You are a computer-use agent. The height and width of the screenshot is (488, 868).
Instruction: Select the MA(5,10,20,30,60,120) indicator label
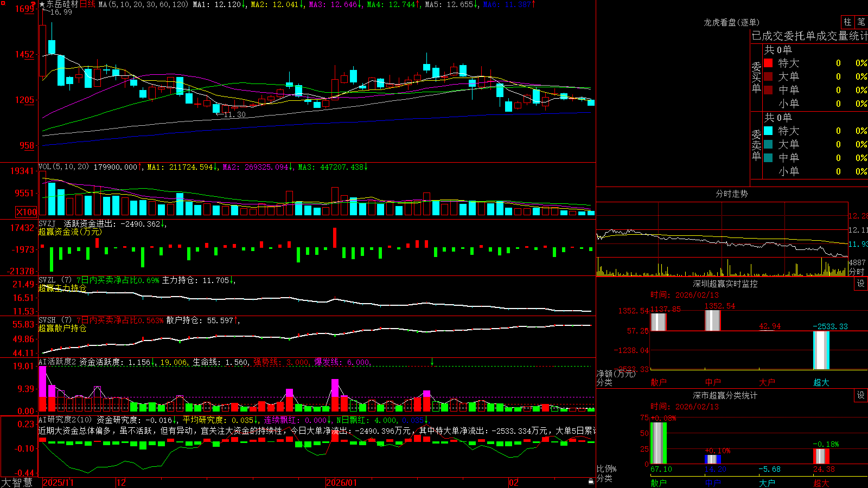tap(143, 4)
